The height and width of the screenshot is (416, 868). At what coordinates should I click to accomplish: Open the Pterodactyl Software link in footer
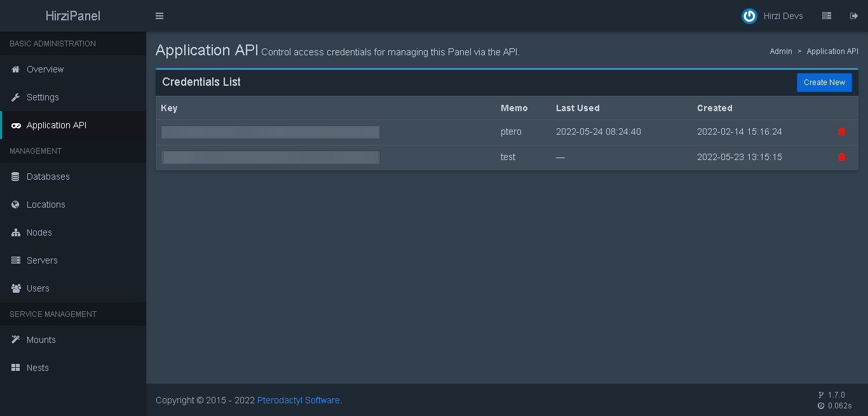coord(298,400)
